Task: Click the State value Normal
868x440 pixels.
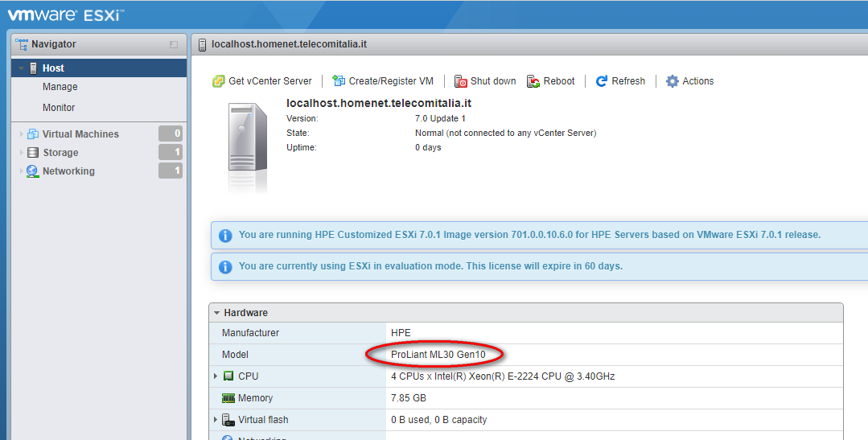Action: pos(505,133)
